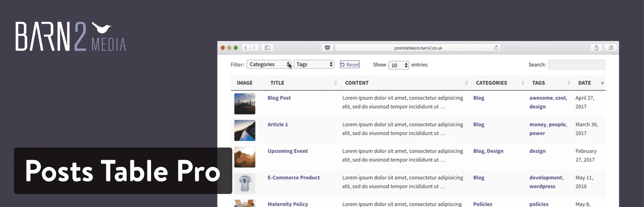This screenshot has width=644, height=207.
Task: Open the Share button in the toolbar
Action: point(596,48)
